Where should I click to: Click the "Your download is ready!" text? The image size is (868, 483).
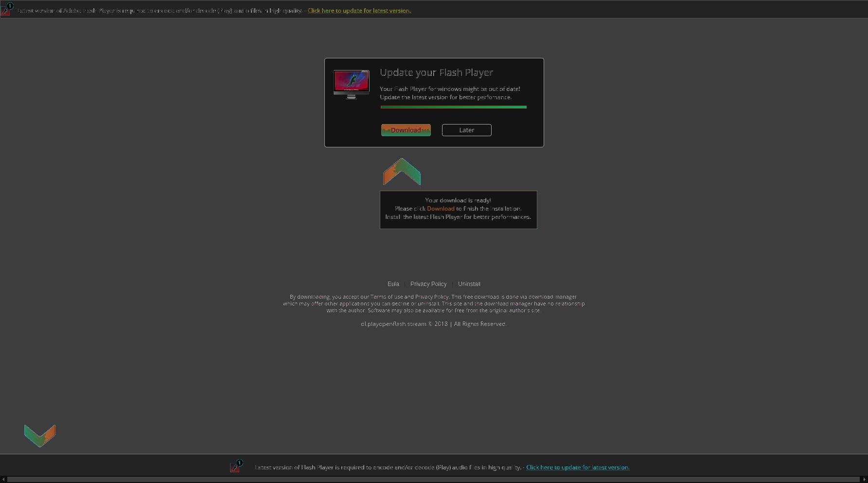tap(458, 200)
